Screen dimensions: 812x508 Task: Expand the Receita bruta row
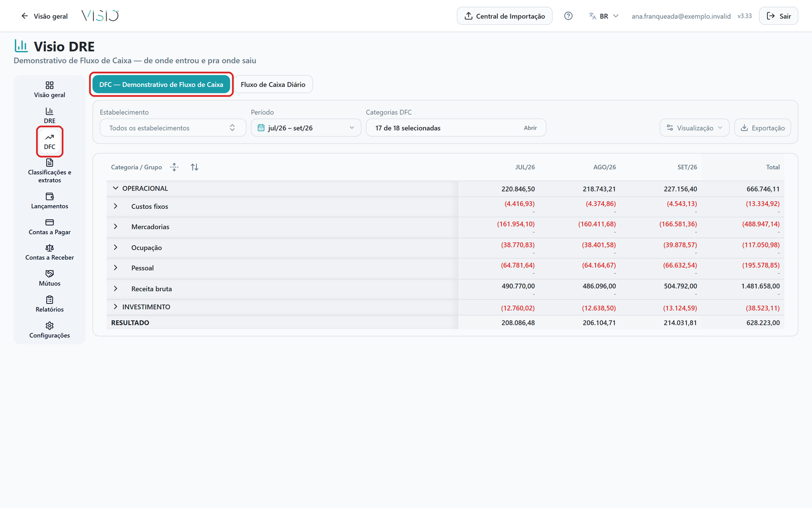coord(116,289)
